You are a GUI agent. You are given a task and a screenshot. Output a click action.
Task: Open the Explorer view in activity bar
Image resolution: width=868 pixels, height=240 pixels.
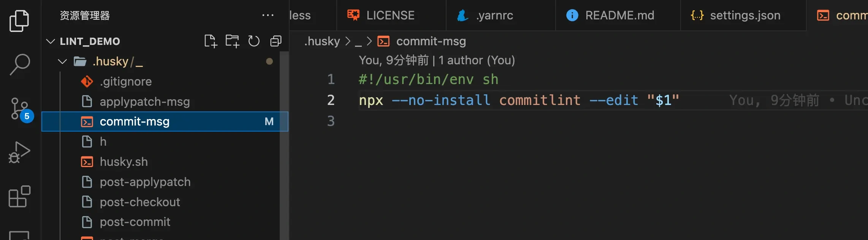[x=19, y=21]
